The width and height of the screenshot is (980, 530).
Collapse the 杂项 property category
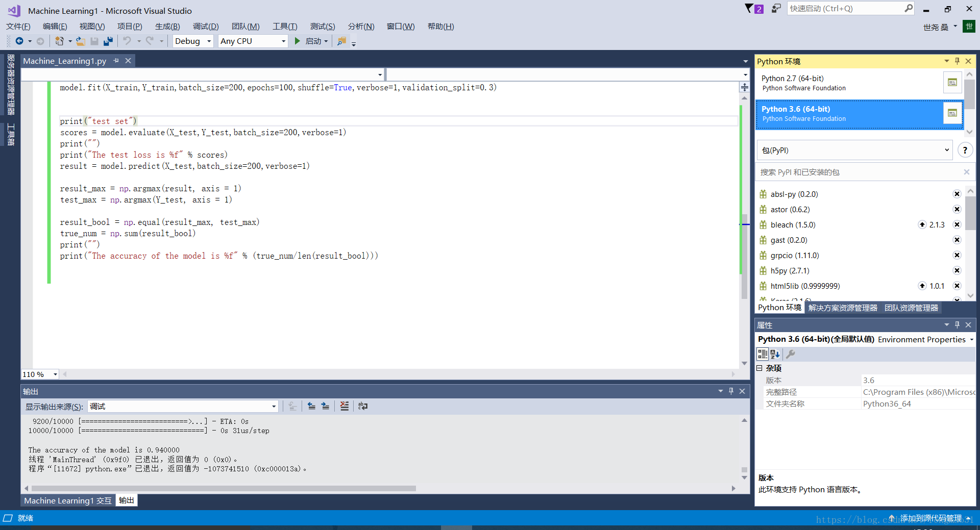pos(759,368)
